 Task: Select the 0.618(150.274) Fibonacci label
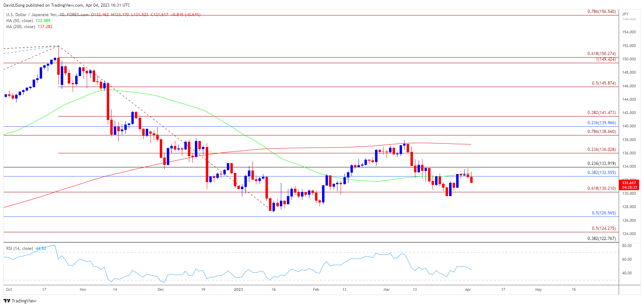(x=602, y=54)
